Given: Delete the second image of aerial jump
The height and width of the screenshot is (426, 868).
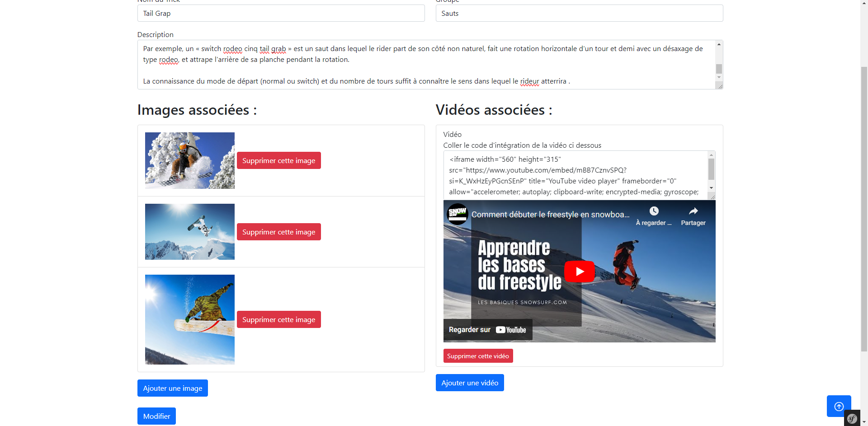Looking at the screenshot, I should 278,232.
